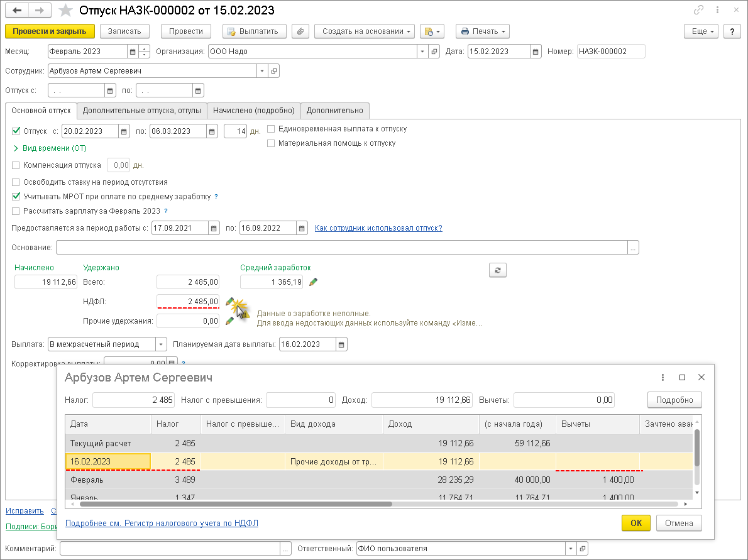
Task: Select the 16.02.2023 row date cell
Action: (108, 462)
